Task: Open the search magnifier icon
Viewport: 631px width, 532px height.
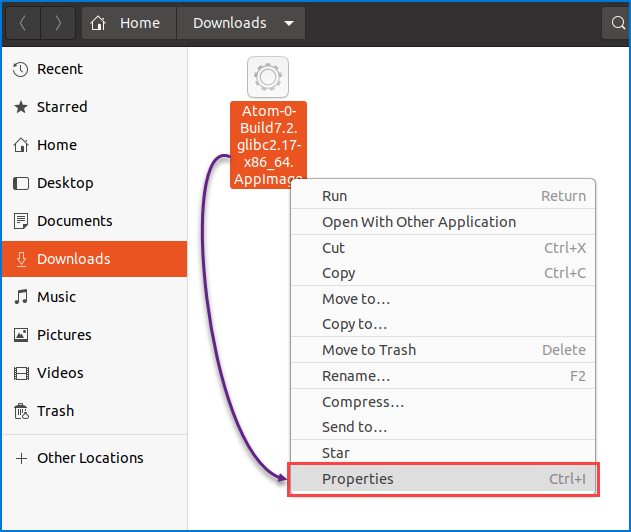Action: point(617,23)
